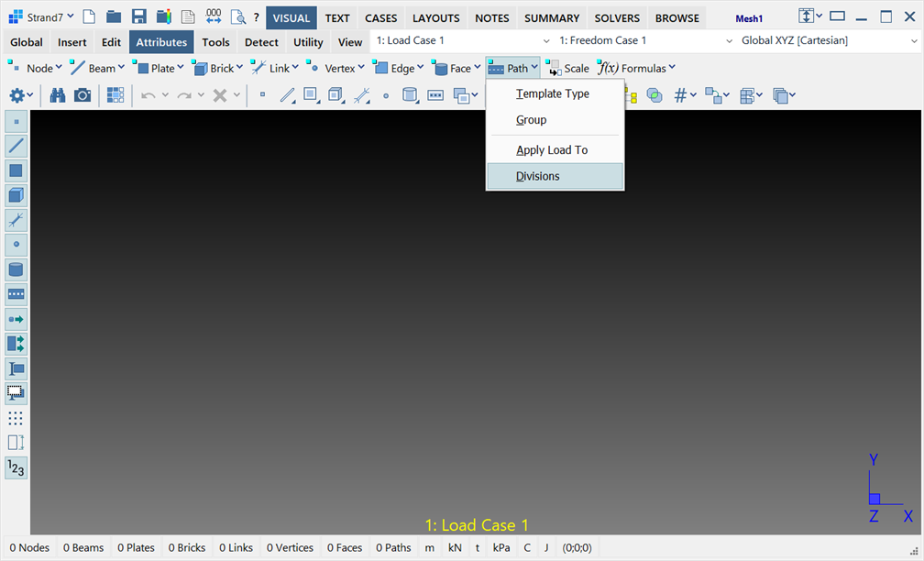Open the Freedom Case dropdown
The image size is (924, 561).
730,41
